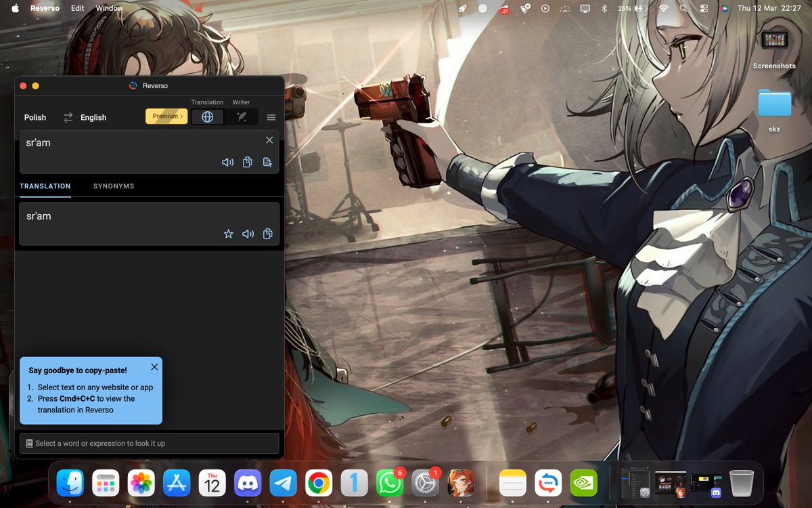Open Calendar from the Dock
Screen dimensions: 812x508
click(x=212, y=483)
